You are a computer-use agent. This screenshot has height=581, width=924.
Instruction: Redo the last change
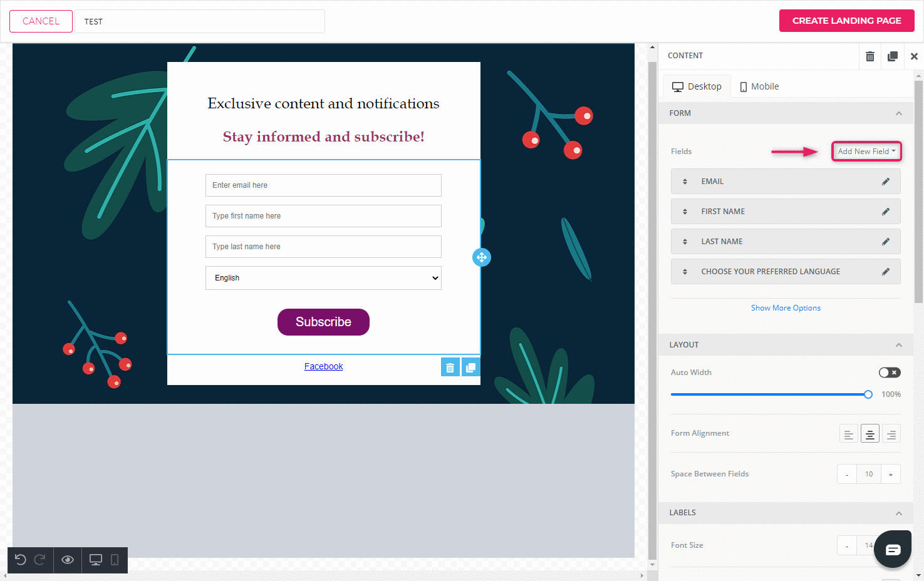39,560
